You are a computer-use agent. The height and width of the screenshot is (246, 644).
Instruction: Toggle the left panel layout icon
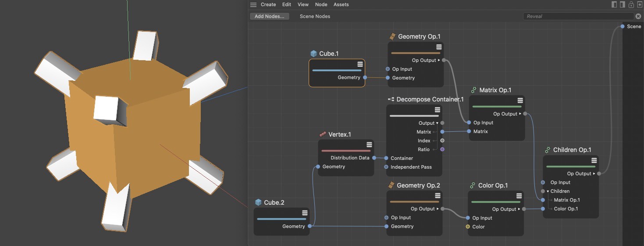pyautogui.click(x=615, y=4)
